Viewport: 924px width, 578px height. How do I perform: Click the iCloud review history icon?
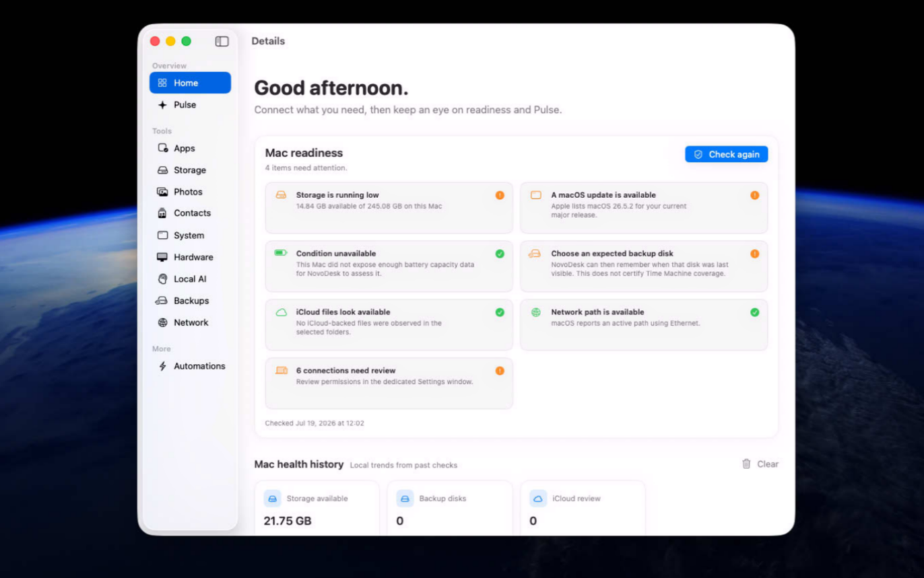[538, 499]
